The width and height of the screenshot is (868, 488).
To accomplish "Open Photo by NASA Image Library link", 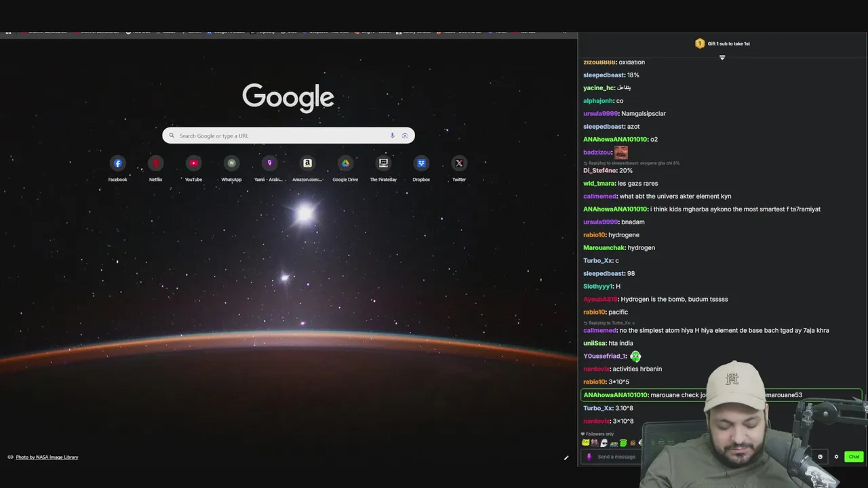I will click(47, 457).
